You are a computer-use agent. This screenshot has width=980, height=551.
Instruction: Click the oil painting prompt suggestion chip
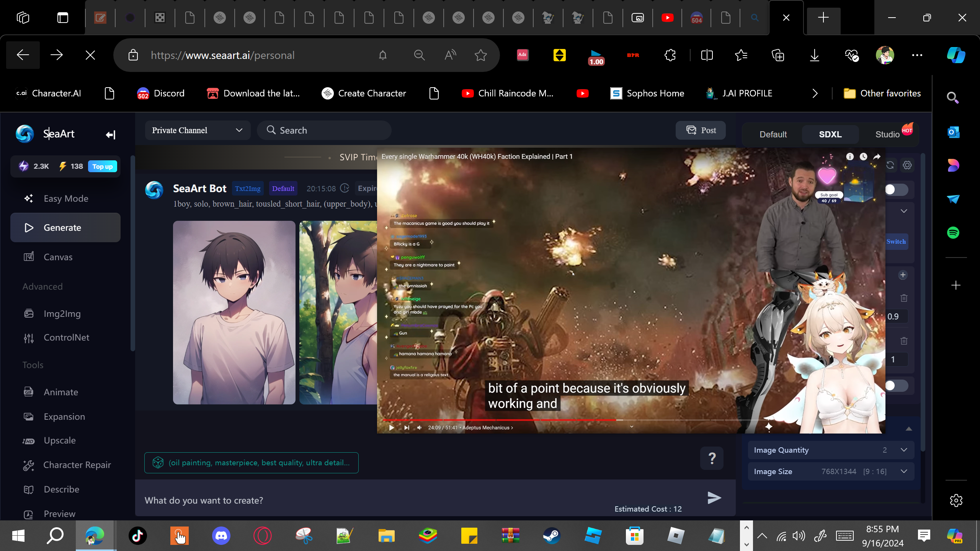click(x=252, y=463)
